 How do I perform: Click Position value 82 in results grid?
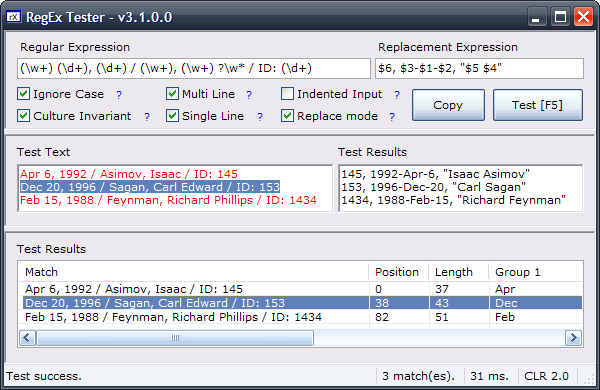[382, 317]
